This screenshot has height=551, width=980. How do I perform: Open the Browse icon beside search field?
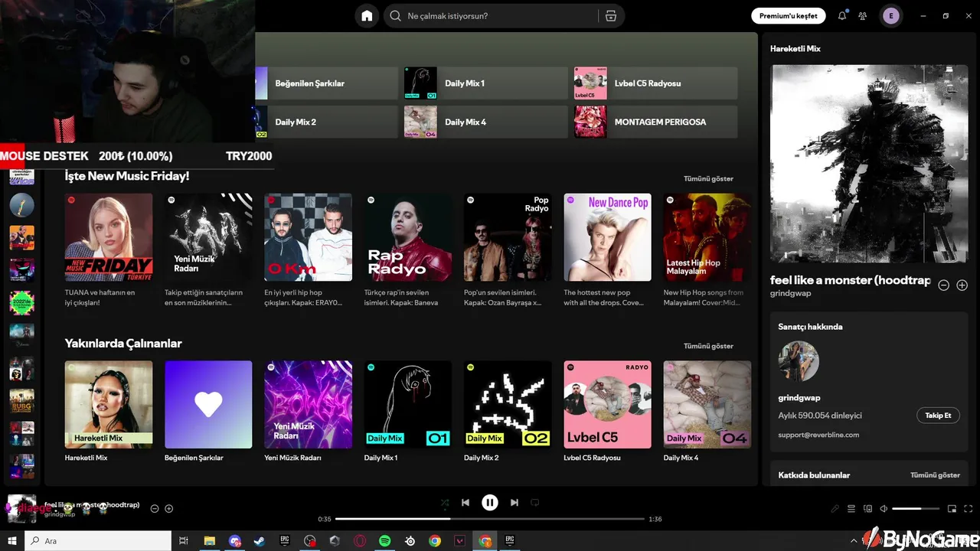pyautogui.click(x=610, y=16)
